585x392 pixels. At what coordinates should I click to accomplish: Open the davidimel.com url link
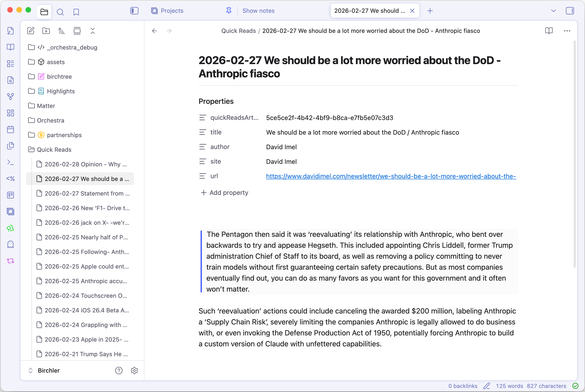coord(391,176)
